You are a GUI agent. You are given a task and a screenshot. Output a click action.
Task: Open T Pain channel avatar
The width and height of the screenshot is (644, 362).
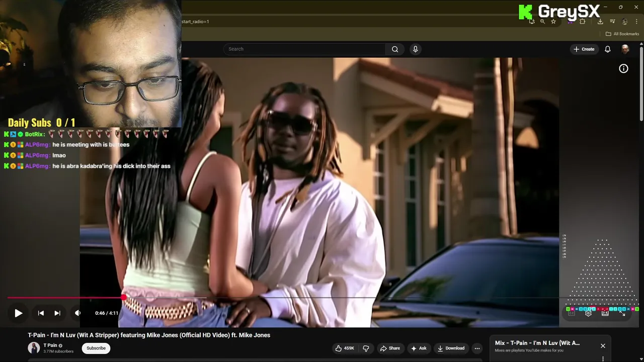34,348
